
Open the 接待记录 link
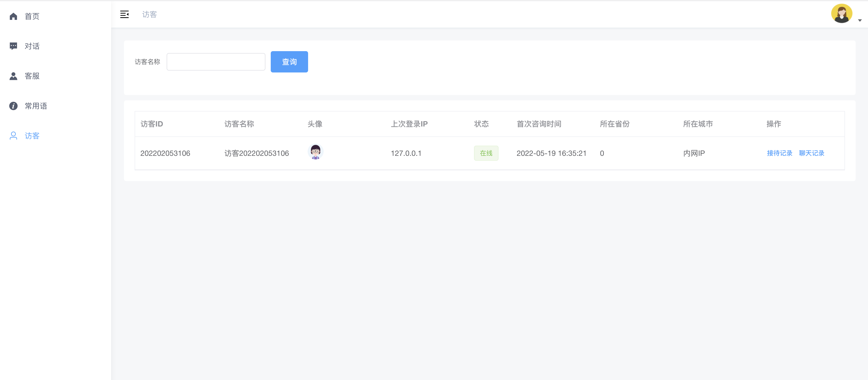point(779,153)
